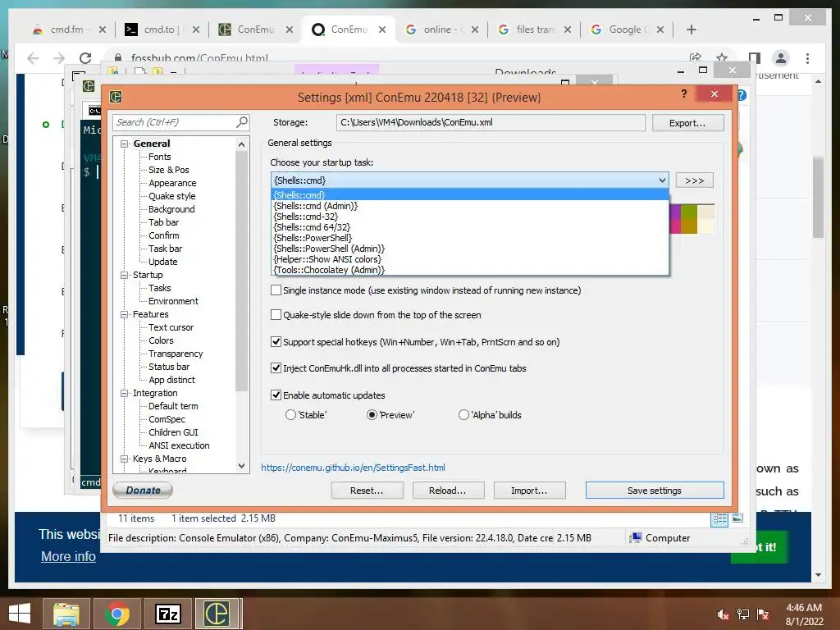
Task: Click the muted volume tray icon
Action: pos(723,614)
